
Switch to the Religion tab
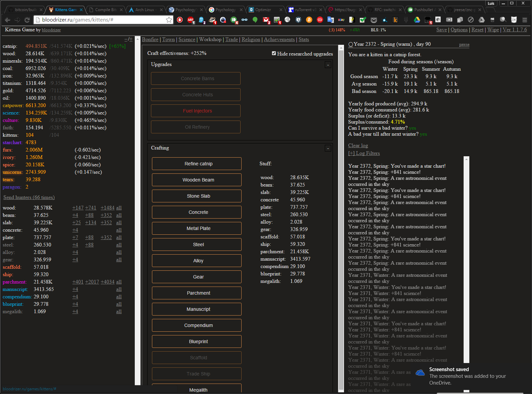coord(251,39)
